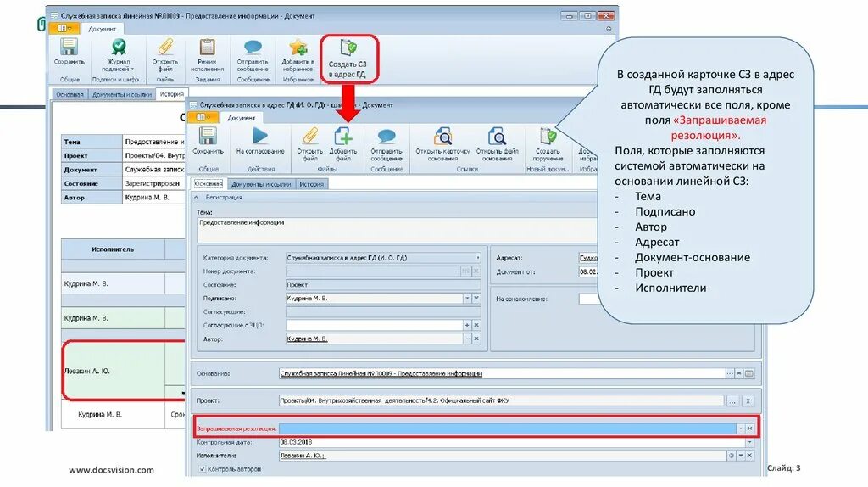Click ellipsis button in Основание field
Image resolution: width=868 pixels, height=487 pixels.
[730, 373]
